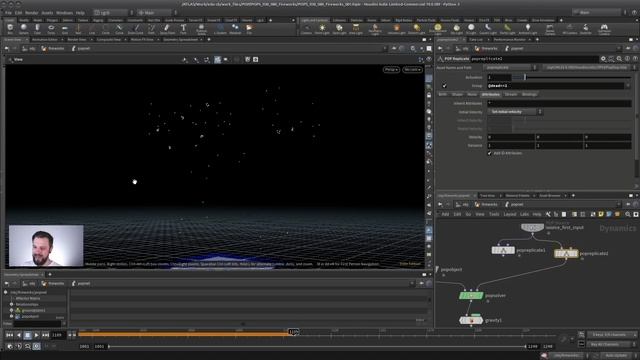The width and height of the screenshot is (640, 360).
Task: Select the File shelf tool
Action: [x=249, y=29]
